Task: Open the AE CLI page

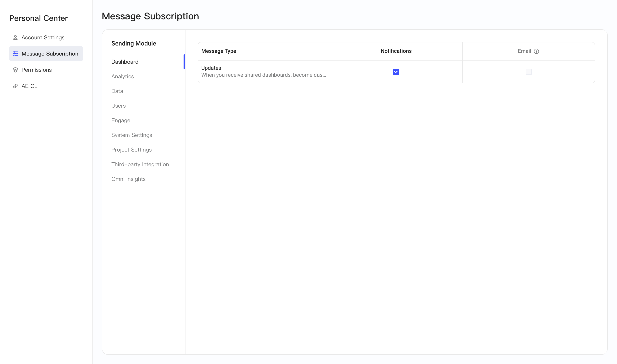Action: tap(46, 86)
